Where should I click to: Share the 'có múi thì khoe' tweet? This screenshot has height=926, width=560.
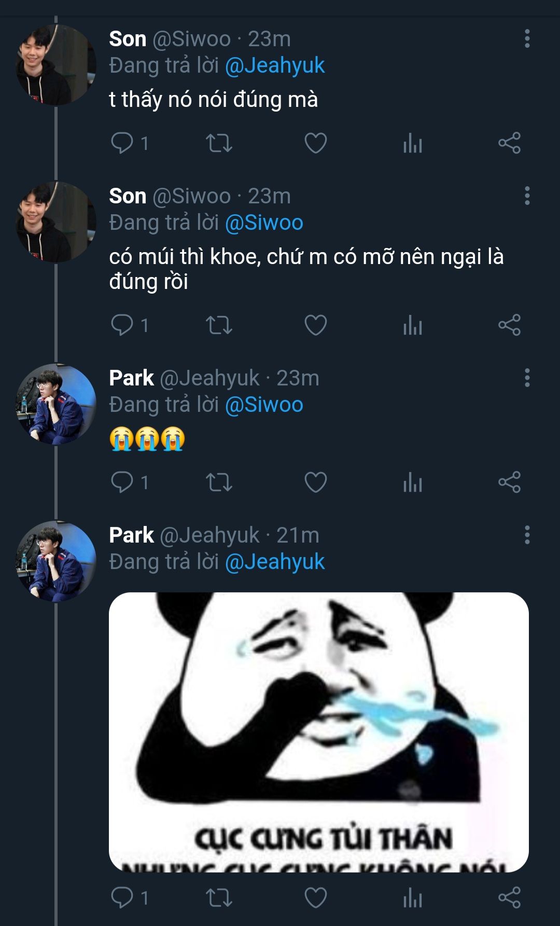pos(509,325)
